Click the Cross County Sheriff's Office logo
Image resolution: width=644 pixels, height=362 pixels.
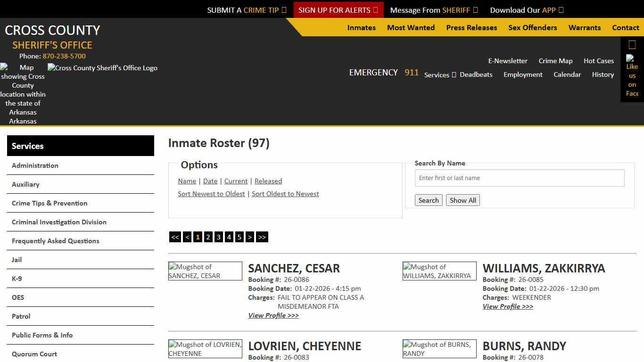(102, 68)
